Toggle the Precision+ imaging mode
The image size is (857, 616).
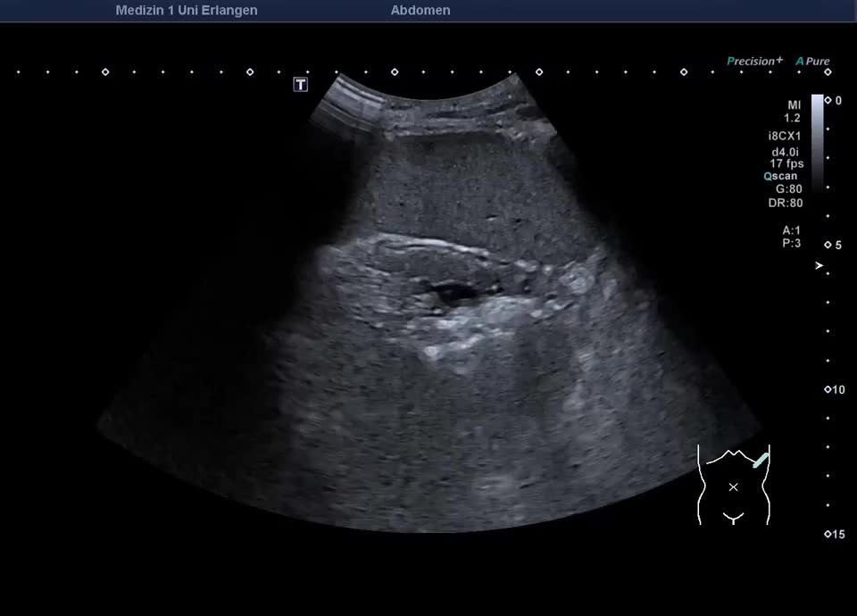point(754,62)
